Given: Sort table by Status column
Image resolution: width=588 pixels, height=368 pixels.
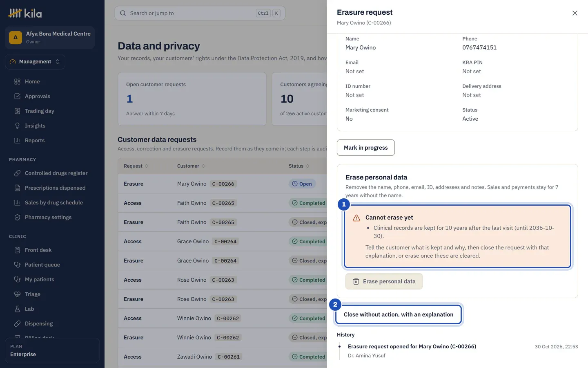Looking at the screenshot, I should click(299, 166).
